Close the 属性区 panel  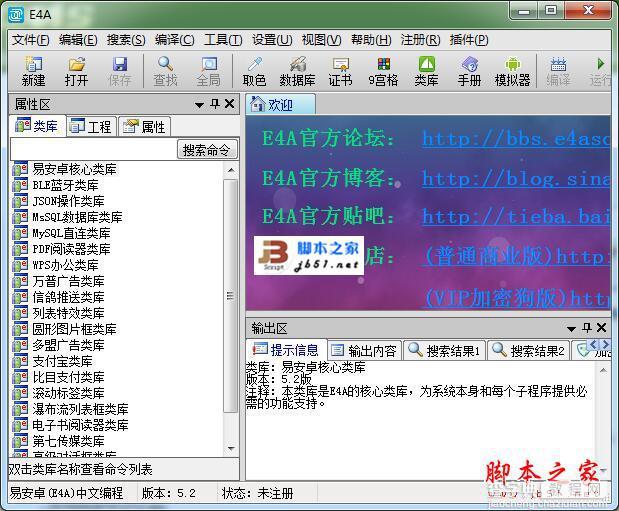(x=229, y=104)
